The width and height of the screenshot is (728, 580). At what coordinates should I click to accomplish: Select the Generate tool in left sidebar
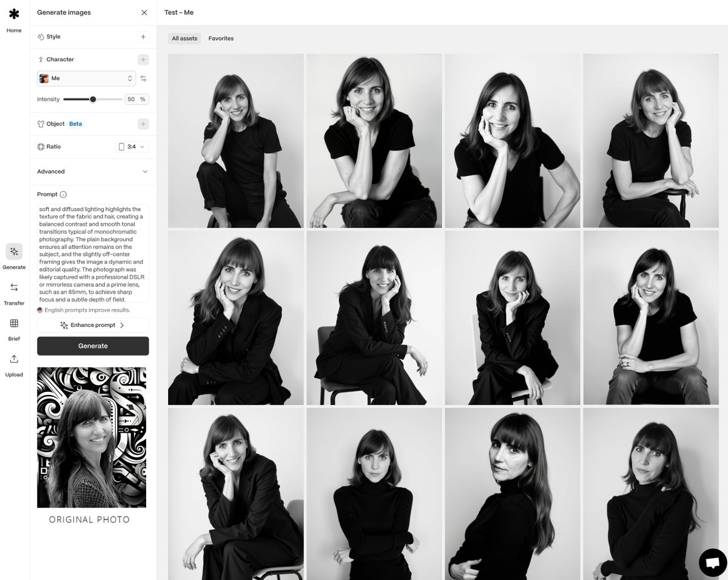(13, 255)
